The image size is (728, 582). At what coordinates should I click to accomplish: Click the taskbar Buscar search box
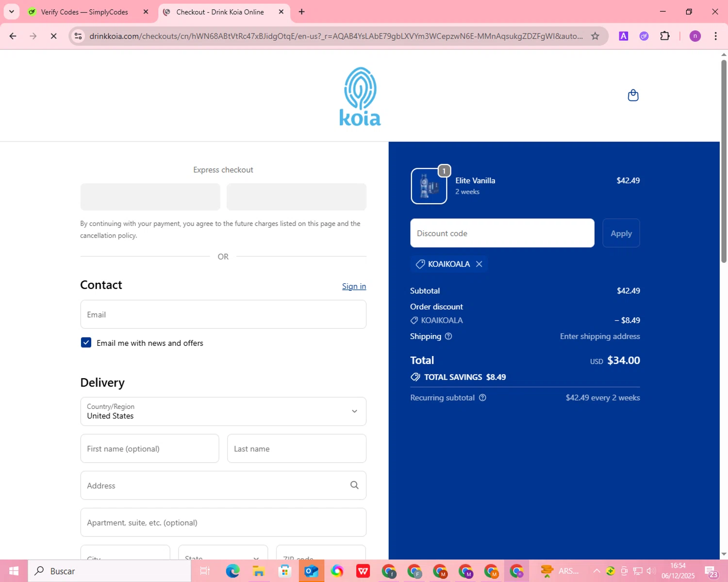pos(109,571)
